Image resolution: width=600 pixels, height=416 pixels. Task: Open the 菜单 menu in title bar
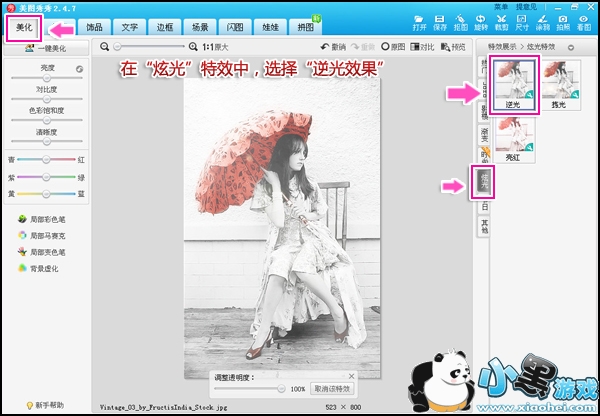tap(502, 6)
